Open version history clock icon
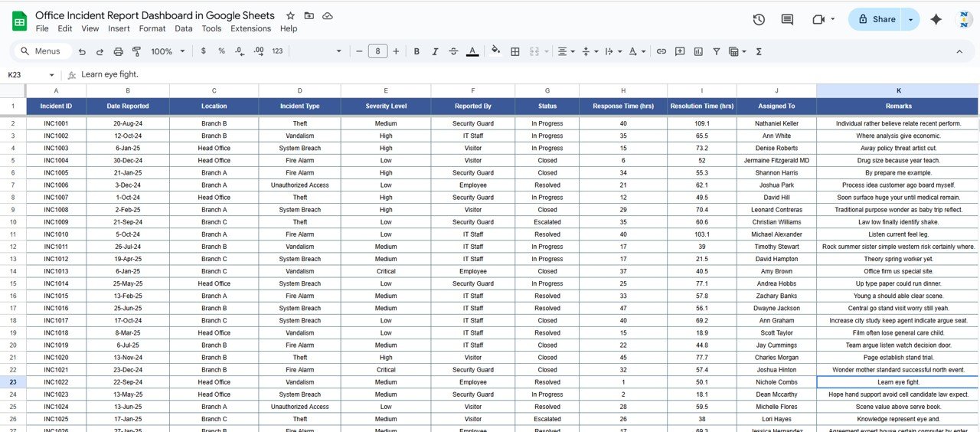980x432 pixels. coord(759,19)
